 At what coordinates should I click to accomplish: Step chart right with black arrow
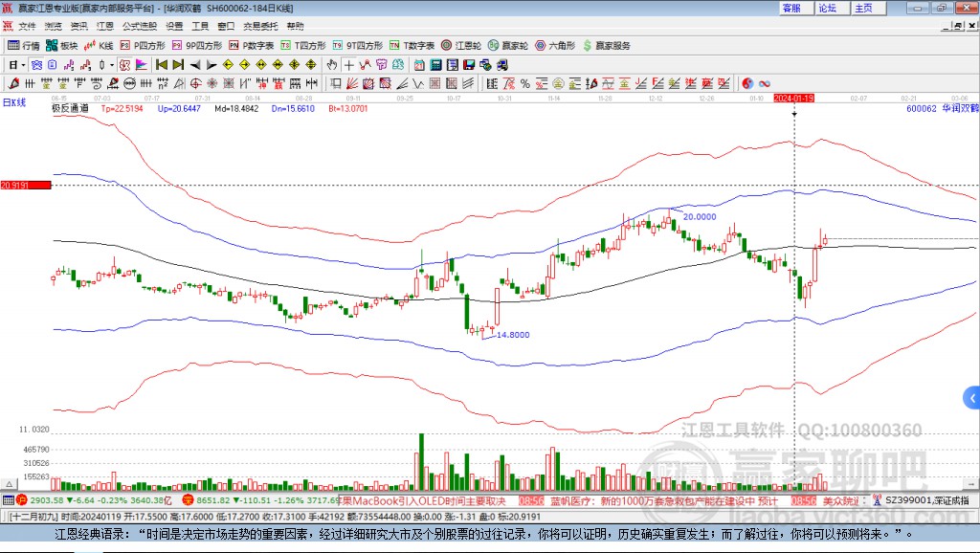[212, 65]
